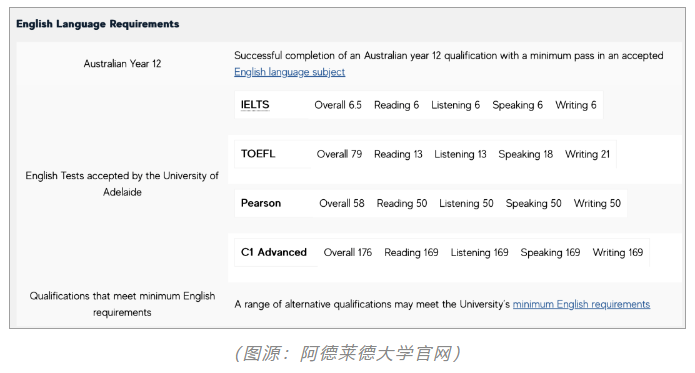Click Qualifications that meet minimum English label
Image resolution: width=695 pixels, height=373 pixels.
(x=122, y=304)
